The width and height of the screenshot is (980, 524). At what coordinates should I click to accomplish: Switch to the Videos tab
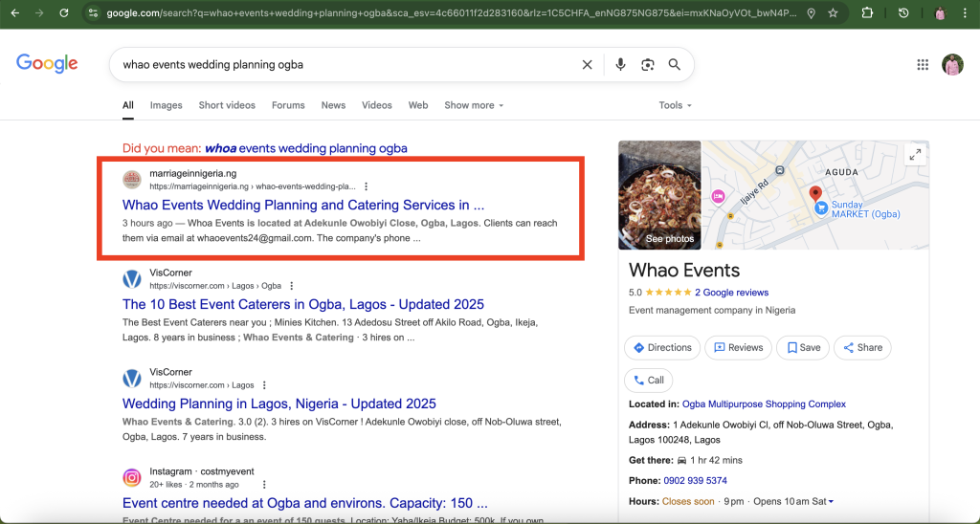pyautogui.click(x=377, y=105)
